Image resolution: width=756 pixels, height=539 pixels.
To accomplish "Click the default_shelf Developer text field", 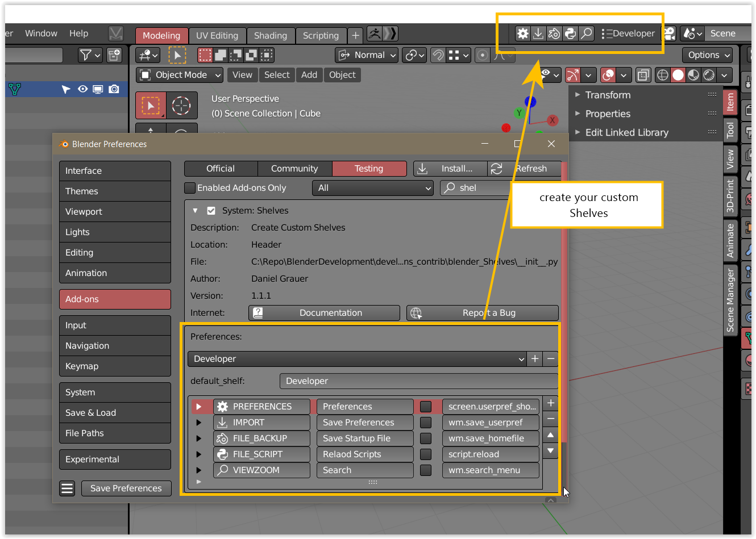I will [x=419, y=381].
